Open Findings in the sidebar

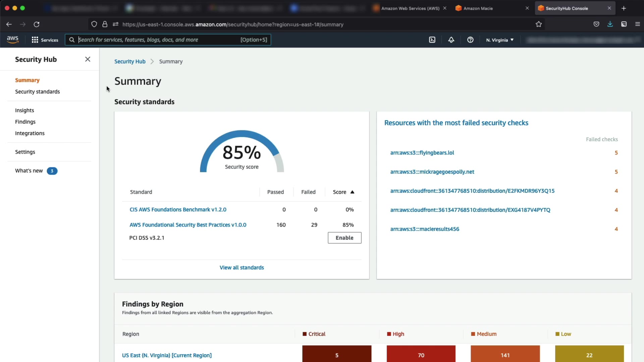coord(25,122)
